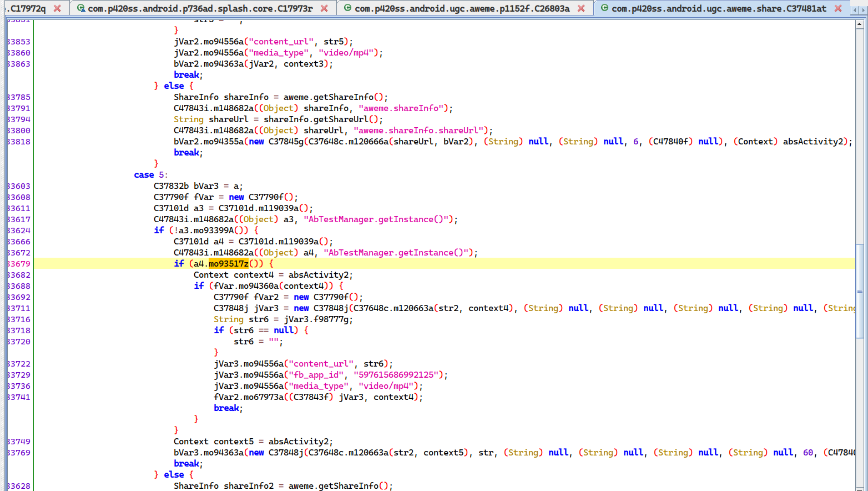Viewport: 868px width, 491px height.
Task: Jump to getShareUrl() method reference
Action: [x=342, y=119]
